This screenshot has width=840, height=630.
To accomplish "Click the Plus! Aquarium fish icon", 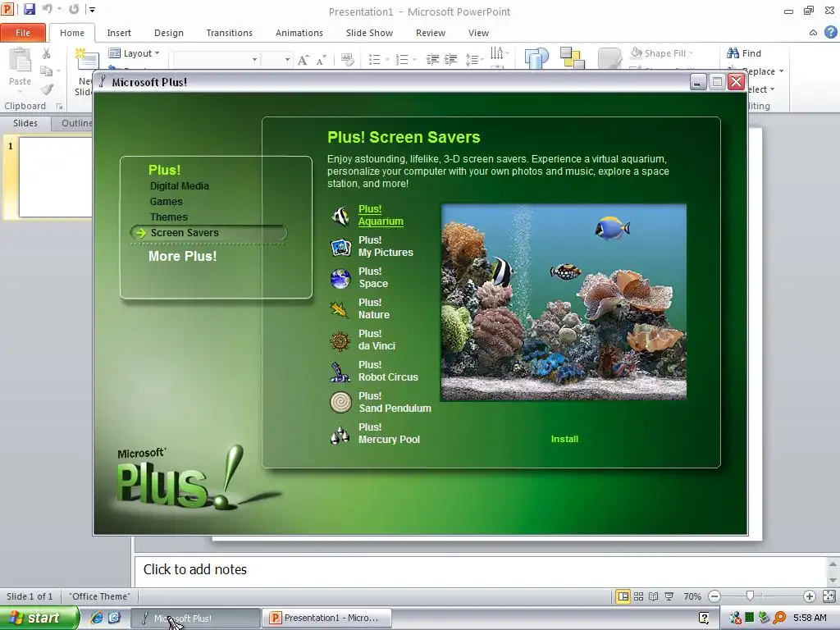I will [x=340, y=216].
